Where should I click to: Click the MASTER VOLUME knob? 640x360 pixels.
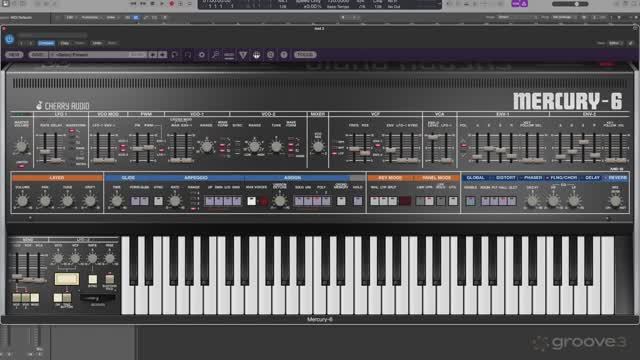coord(21,146)
